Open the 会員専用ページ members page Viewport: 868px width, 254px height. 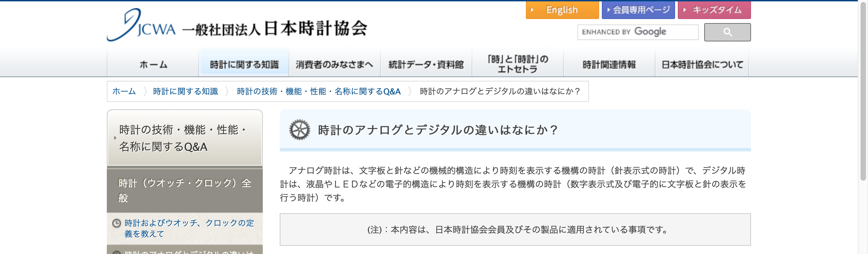pos(638,10)
